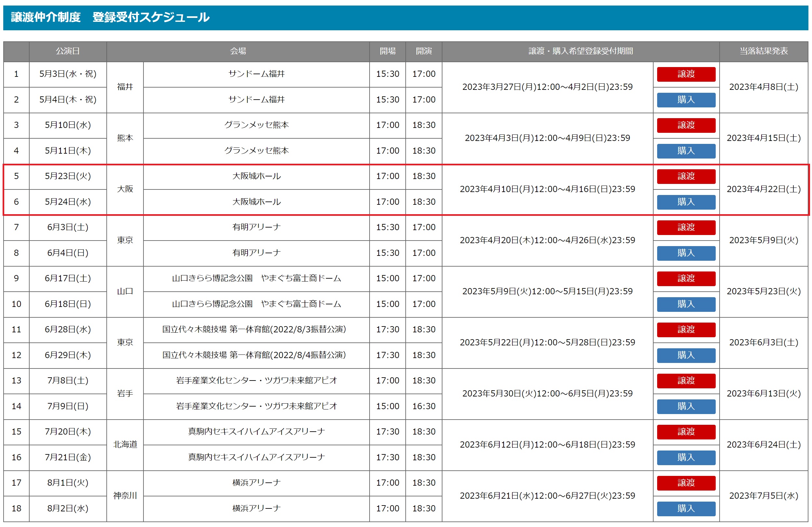Screen dimensions: 812x527
Task: Click the blue 購入 button for Fukui shows
Action: pos(686,100)
